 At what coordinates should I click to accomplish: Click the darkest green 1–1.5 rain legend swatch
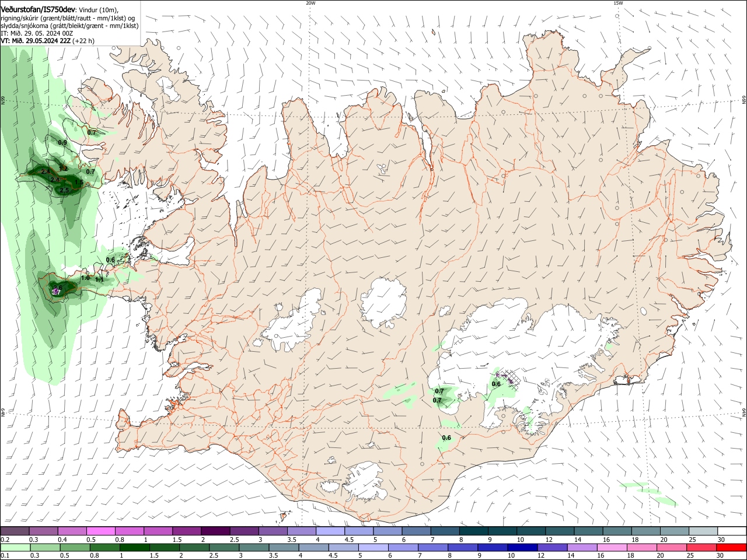[x=134, y=548]
